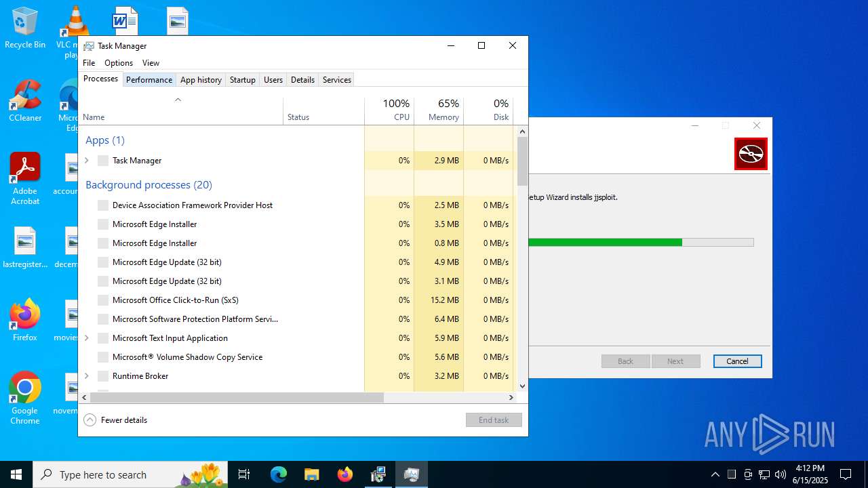Viewport: 868px width, 488px height.
Task: Switch to the Performance tab
Action: (149, 80)
